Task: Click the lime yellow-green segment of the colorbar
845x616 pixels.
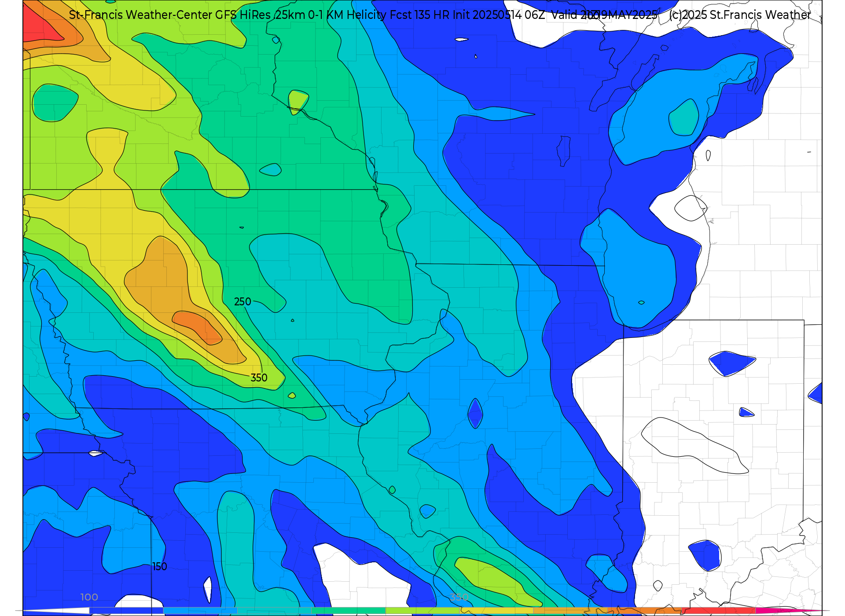Action: pyautogui.click(x=422, y=611)
